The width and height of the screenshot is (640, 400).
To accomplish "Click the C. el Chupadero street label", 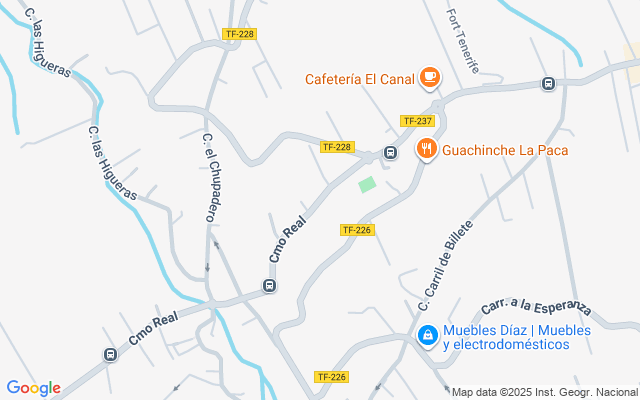I will pyautogui.click(x=212, y=178).
